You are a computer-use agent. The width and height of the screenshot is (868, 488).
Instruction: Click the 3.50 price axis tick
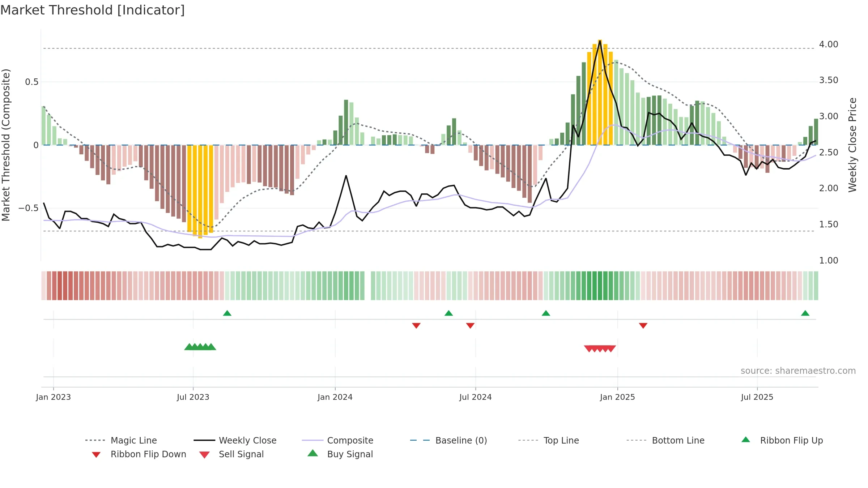[829, 80]
